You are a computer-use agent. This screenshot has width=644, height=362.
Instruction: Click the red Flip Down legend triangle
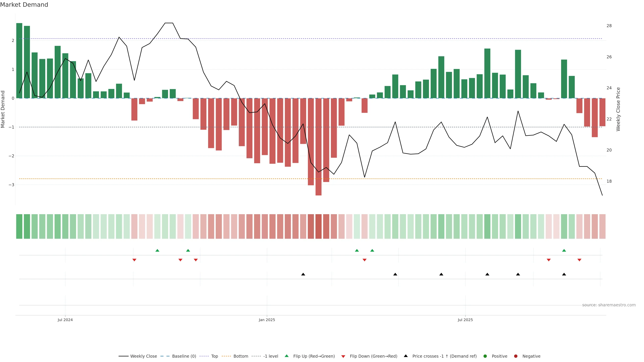click(343, 356)
